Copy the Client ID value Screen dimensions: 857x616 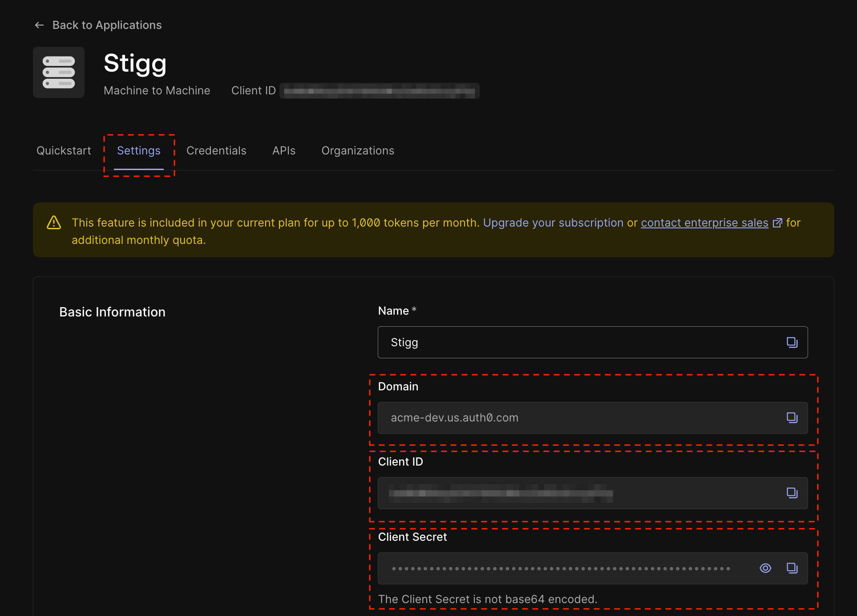tap(792, 493)
